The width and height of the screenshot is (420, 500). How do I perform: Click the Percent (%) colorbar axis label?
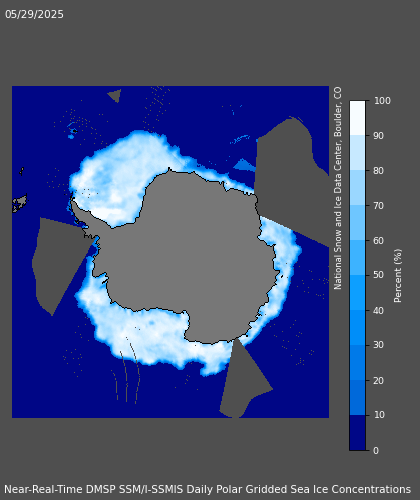[x=398, y=276]
